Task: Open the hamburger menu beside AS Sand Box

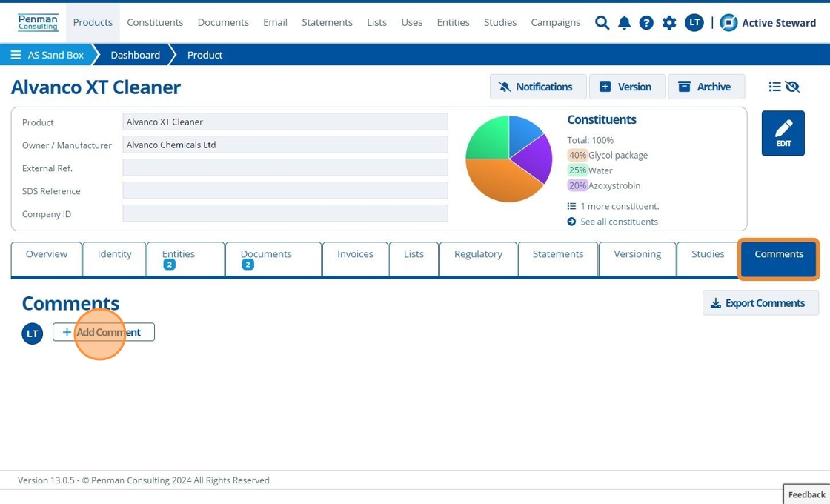Action: point(16,55)
